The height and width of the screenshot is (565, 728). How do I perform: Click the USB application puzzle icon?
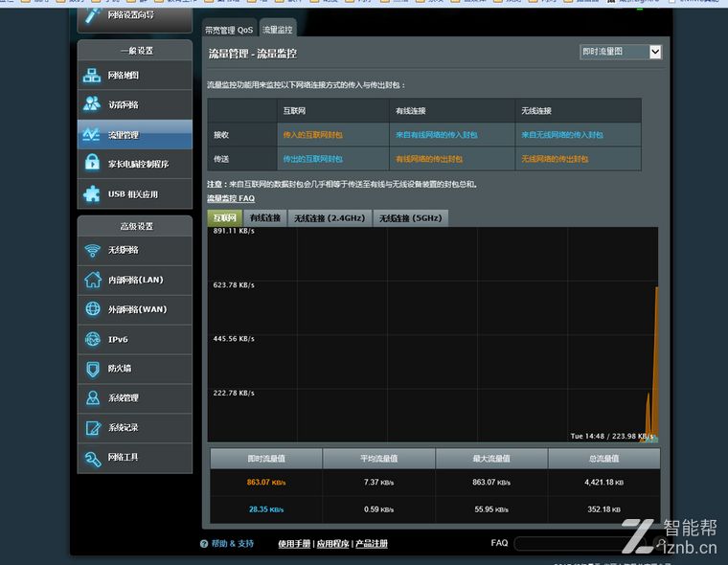click(91, 194)
